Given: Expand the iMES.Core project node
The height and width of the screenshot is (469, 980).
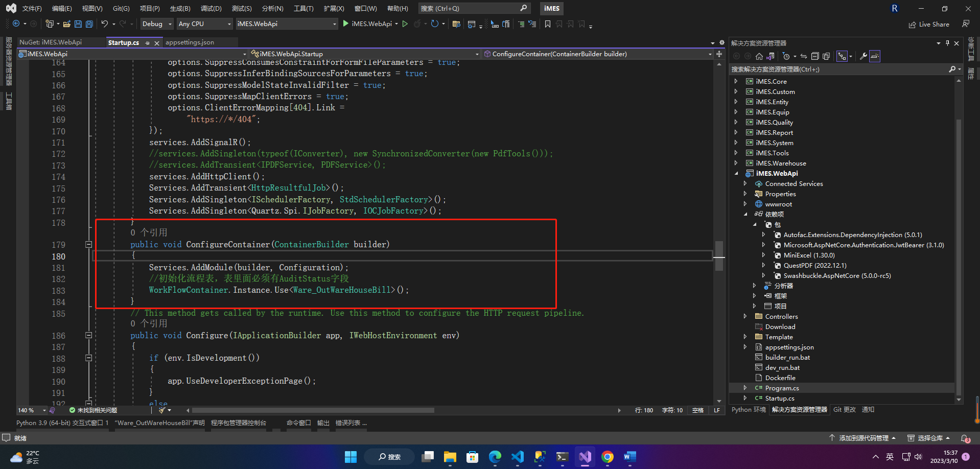Looking at the screenshot, I should [736, 81].
